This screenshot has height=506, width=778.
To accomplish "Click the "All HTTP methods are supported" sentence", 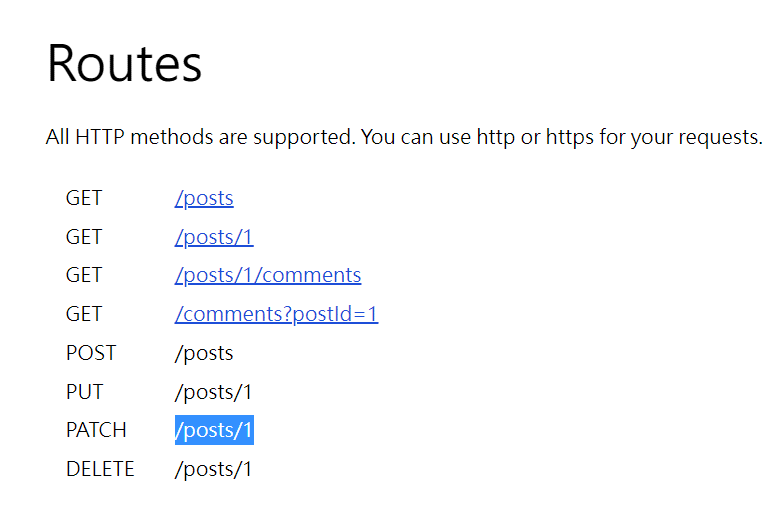I will tap(200, 137).
